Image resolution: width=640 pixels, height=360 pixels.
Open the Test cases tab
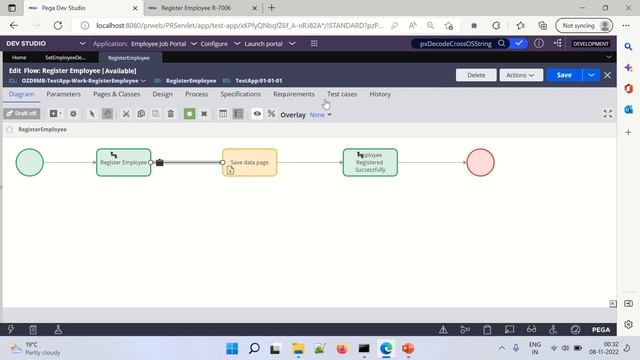pos(342,94)
